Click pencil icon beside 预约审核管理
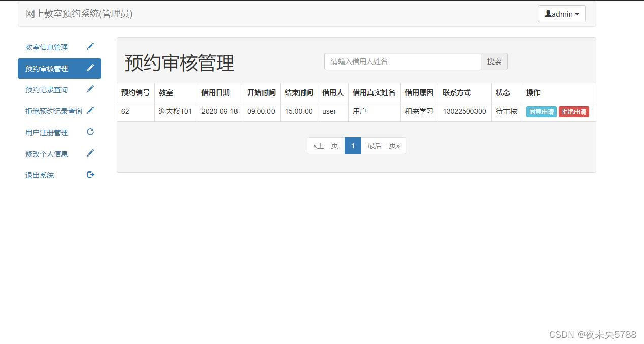 point(90,68)
